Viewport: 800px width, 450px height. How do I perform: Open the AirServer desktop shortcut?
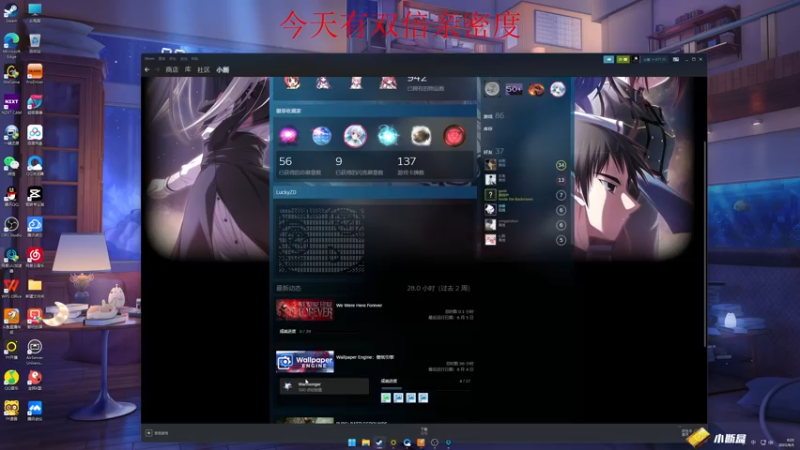coord(35,351)
